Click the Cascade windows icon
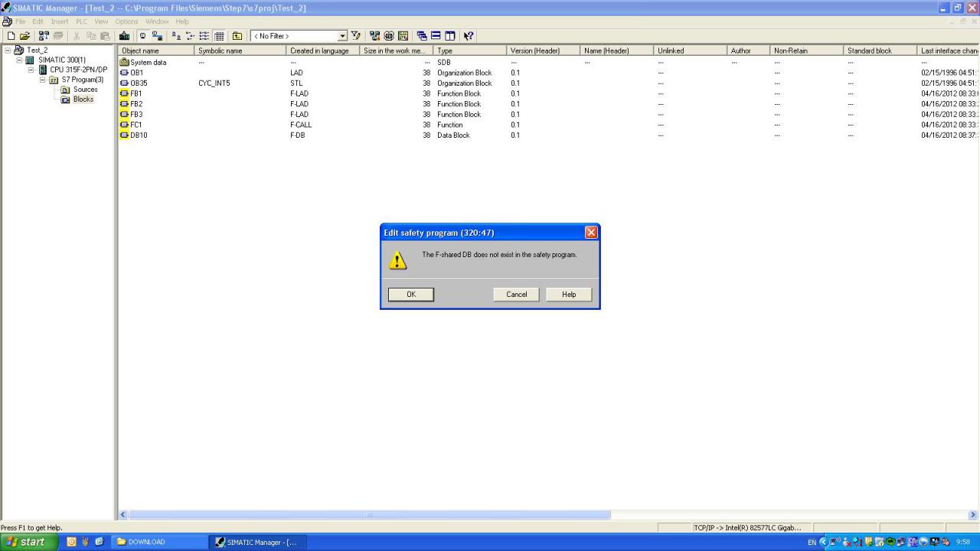 422,36
